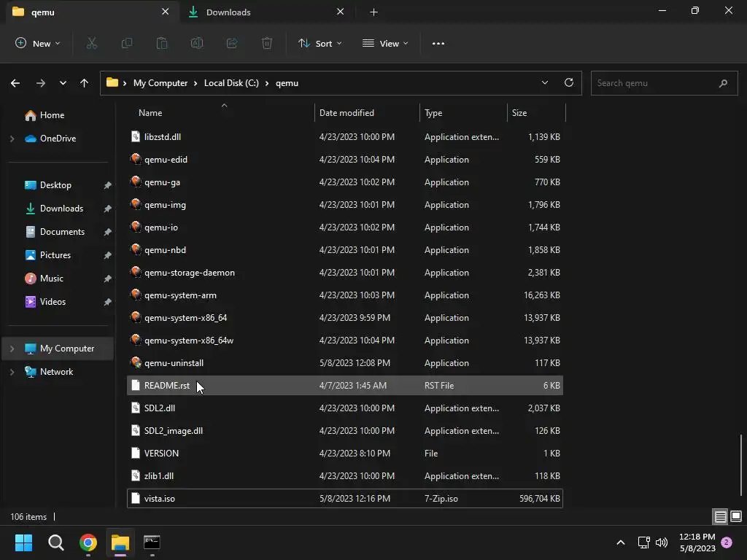Screen dimensions: 747x560
Task: Click the network status tray icon
Action: tap(643, 542)
